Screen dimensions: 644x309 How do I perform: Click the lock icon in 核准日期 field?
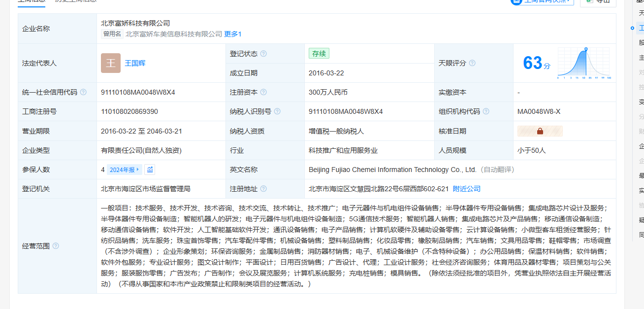tap(540, 131)
